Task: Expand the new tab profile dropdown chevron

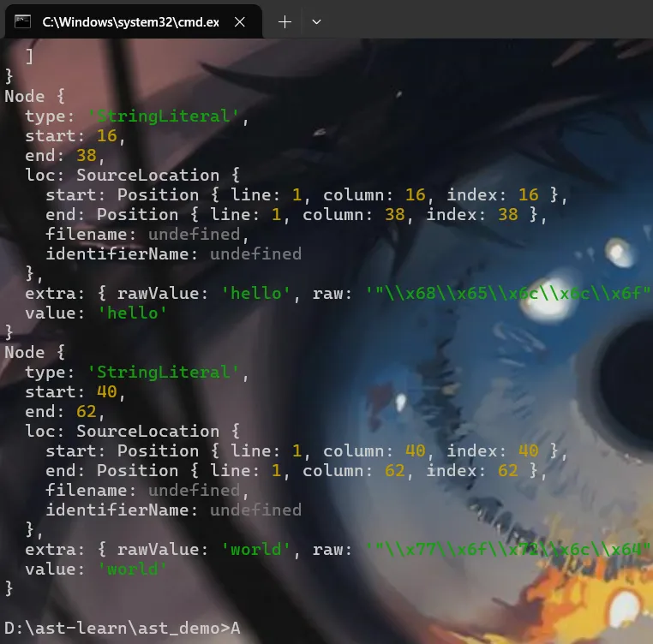Action: (x=316, y=22)
